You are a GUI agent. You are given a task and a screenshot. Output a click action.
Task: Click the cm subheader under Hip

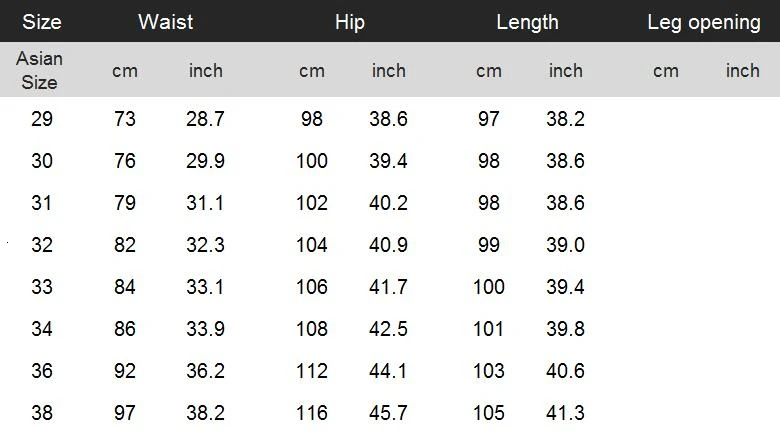312,71
